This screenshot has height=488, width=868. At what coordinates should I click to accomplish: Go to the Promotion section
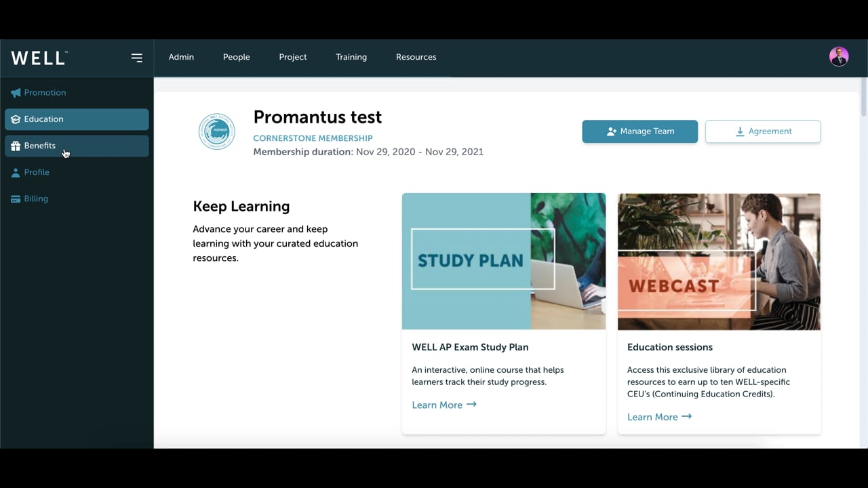coord(77,93)
